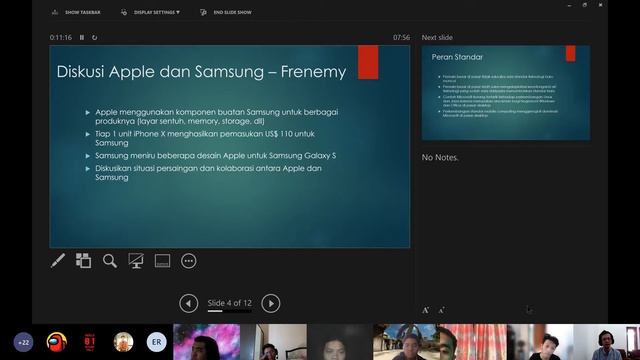Go to previous slide arrow
Viewport: 640px width, 360px height.
[x=189, y=303]
